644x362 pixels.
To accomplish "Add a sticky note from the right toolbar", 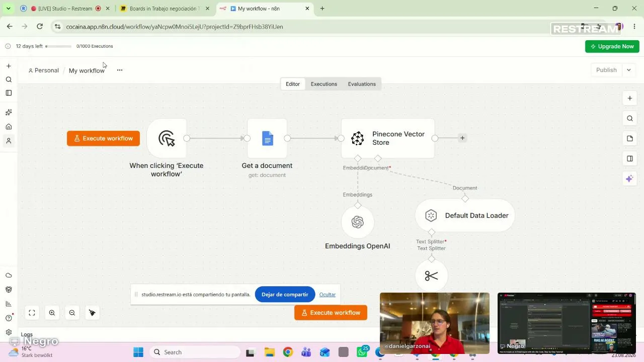I will (x=630, y=139).
